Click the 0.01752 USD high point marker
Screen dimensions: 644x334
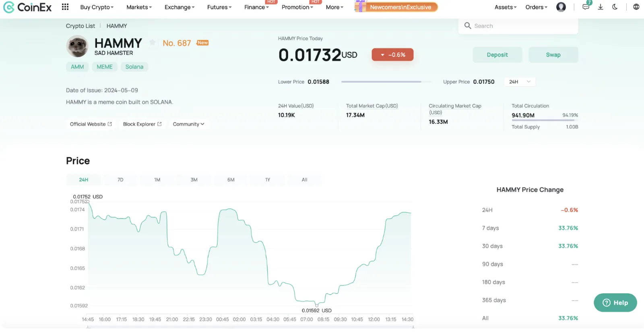(88, 201)
